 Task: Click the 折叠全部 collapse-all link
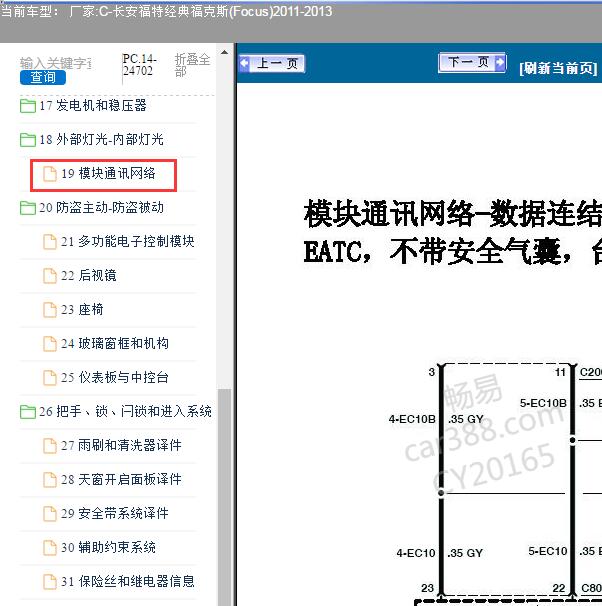pyautogui.click(x=192, y=65)
